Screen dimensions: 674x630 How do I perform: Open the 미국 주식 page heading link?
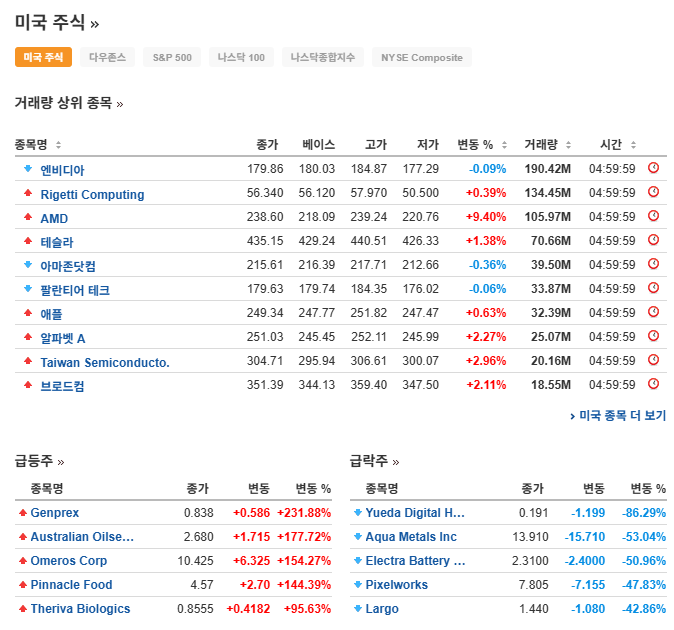click(x=57, y=22)
